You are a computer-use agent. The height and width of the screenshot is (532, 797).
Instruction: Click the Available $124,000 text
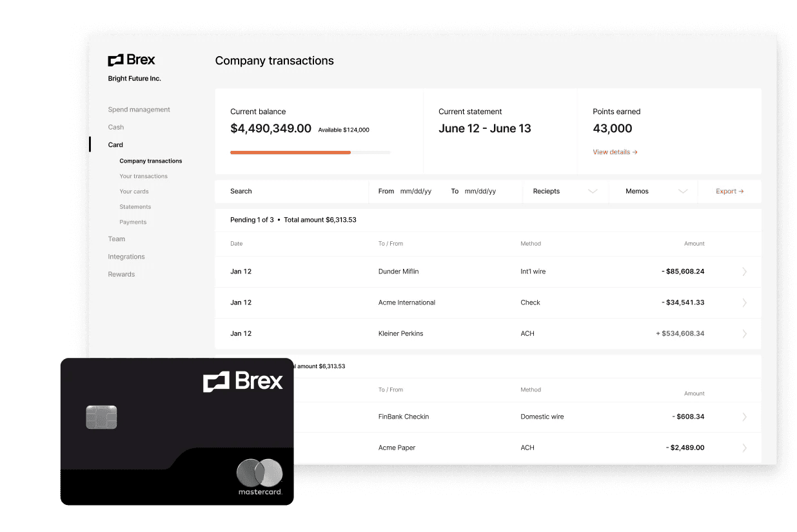344,130
